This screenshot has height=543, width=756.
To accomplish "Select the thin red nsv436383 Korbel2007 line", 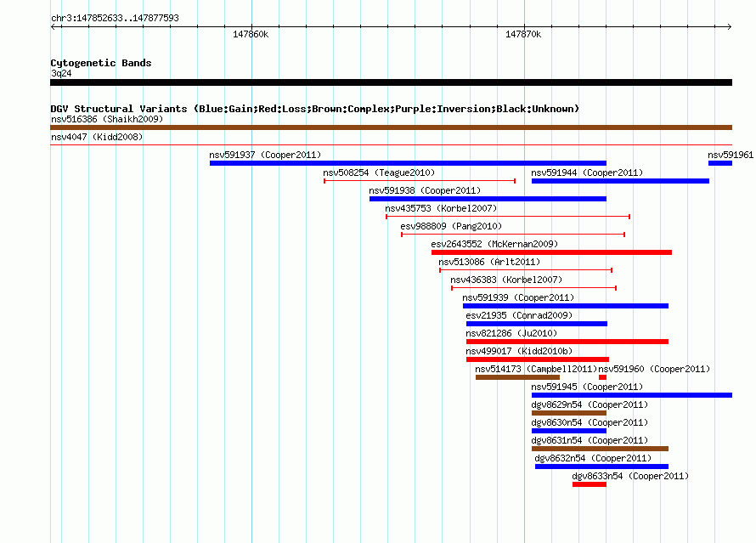I will pyautogui.click(x=533, y=288).
